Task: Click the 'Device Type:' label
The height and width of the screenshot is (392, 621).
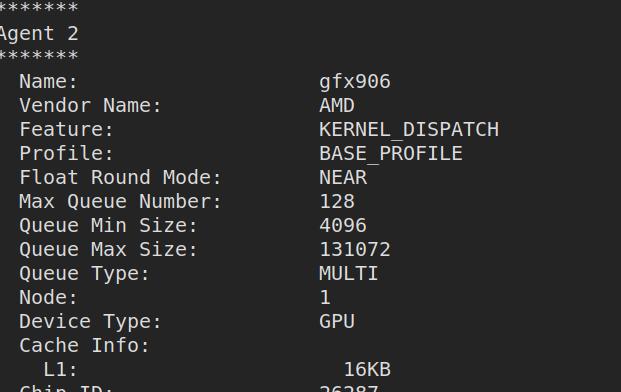Action: 90,322
